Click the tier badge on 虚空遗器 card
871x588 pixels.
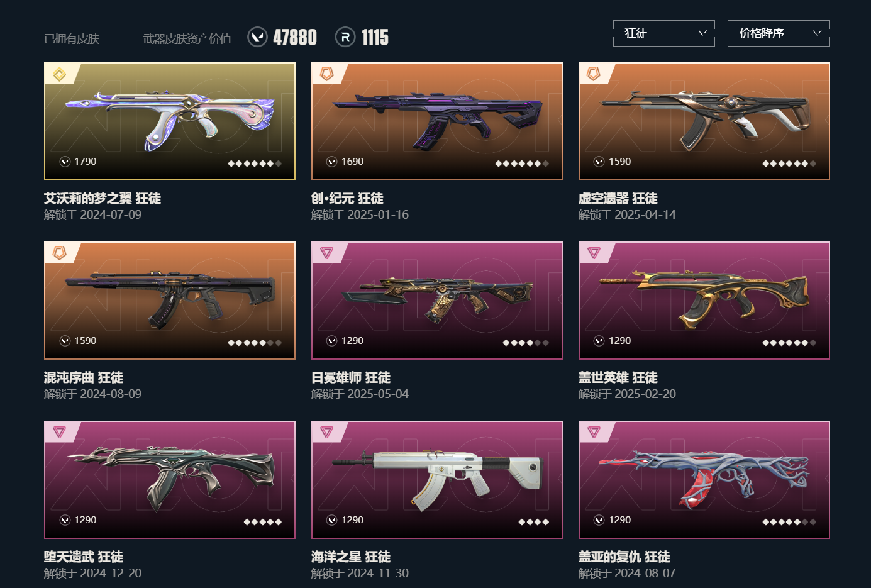pyautogui.click(x=594, y=74)
